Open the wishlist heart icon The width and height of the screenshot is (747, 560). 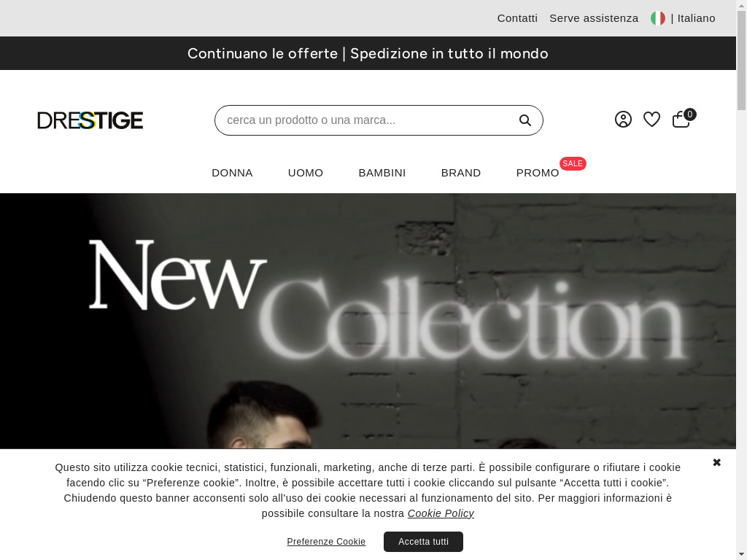pyautogui.click(x=651, y=119)
